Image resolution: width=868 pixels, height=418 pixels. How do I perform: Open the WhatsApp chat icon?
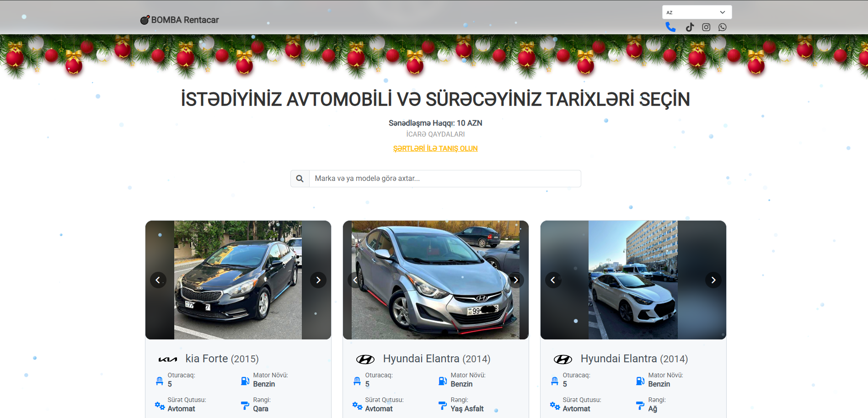tap(722, 27)
